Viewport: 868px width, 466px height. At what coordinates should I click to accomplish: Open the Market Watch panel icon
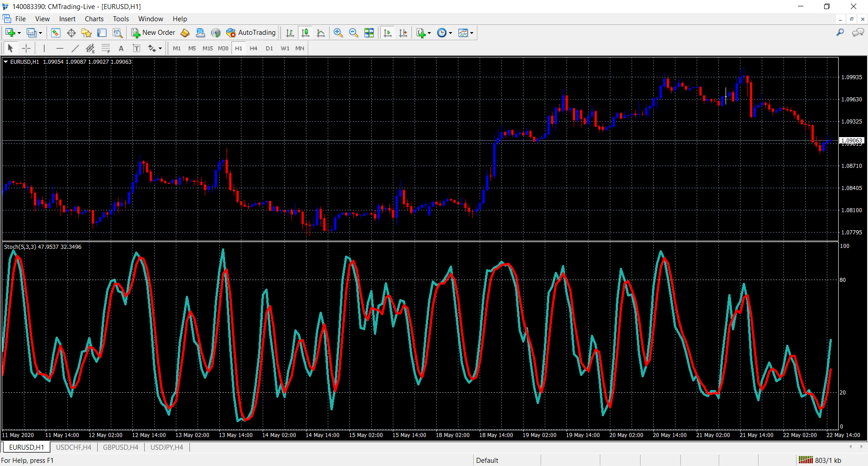pos(56,33)
